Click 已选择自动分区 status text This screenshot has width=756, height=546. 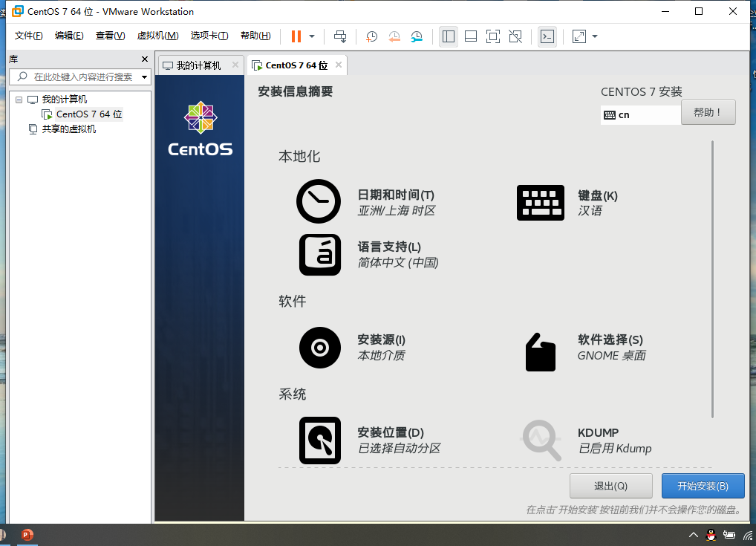click(400, 448)
